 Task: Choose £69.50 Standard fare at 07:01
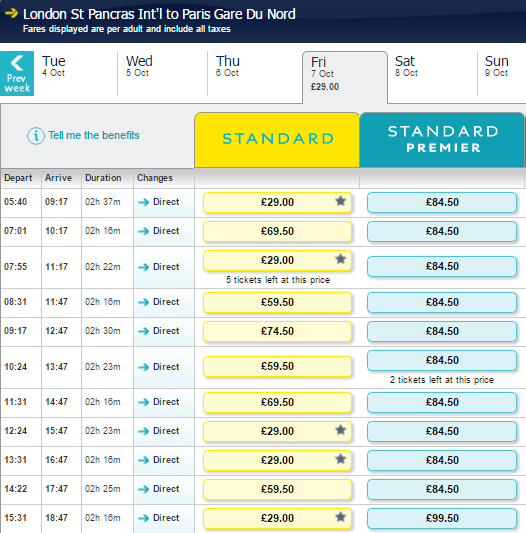(277, 231)
